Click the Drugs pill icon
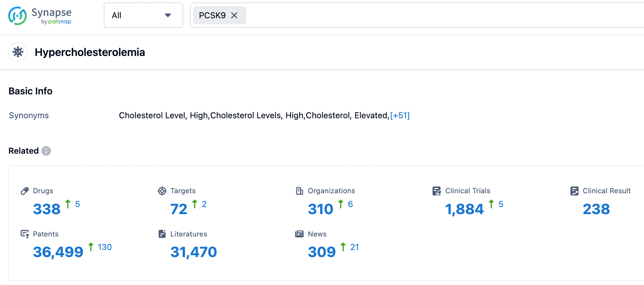The image size is (644, 285). pos(25,191)
